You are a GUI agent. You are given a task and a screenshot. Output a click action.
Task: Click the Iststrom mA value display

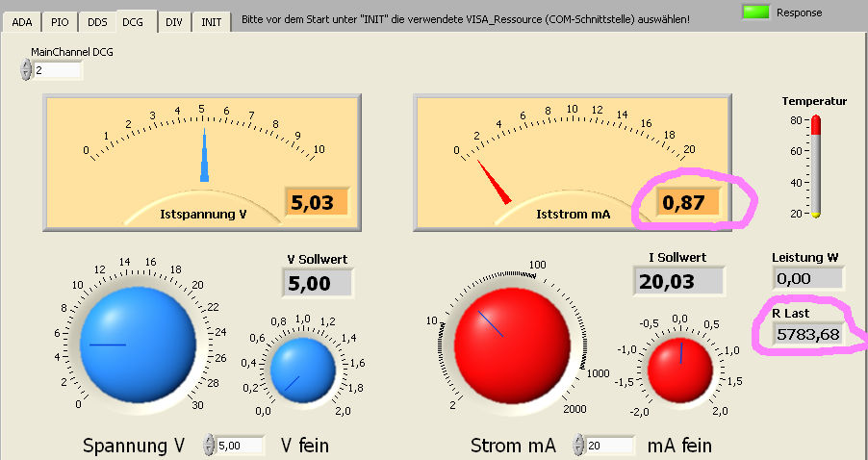coord(688,203)
